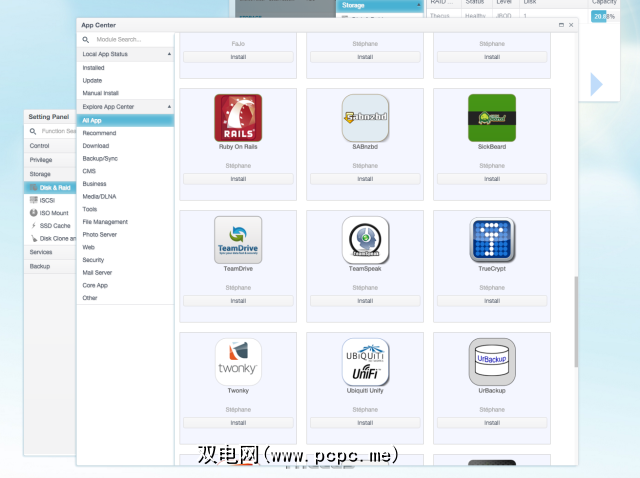Select SSD Cache in Setting Panel

pyautogui.click(x=50, y=225)
